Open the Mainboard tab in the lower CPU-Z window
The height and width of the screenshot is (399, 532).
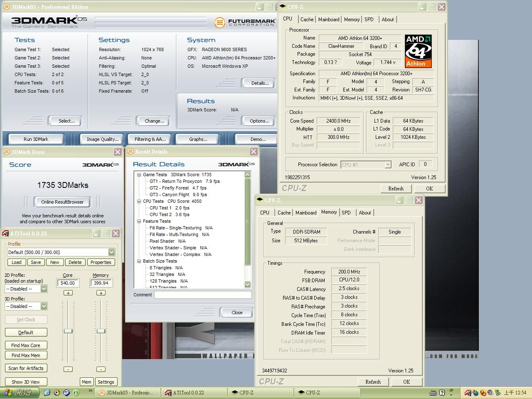coord(305,212)
